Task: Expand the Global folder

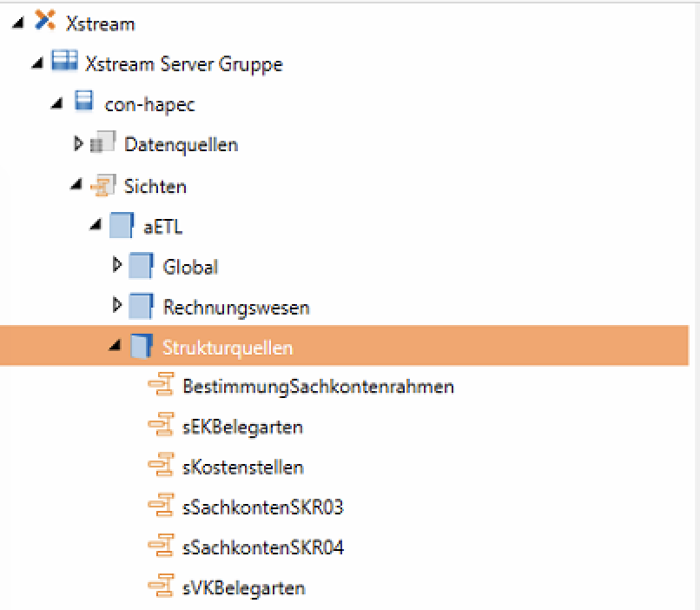Action: [x=117, y=266]
